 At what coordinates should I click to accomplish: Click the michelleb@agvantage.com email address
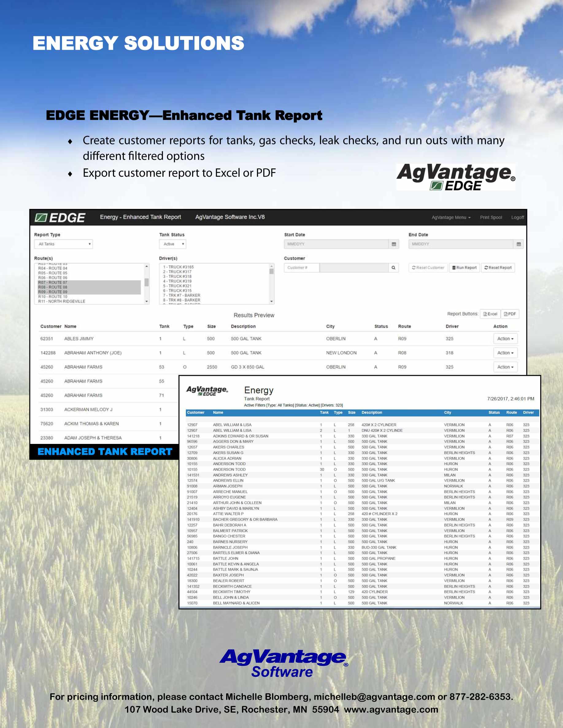pos(374,697)
